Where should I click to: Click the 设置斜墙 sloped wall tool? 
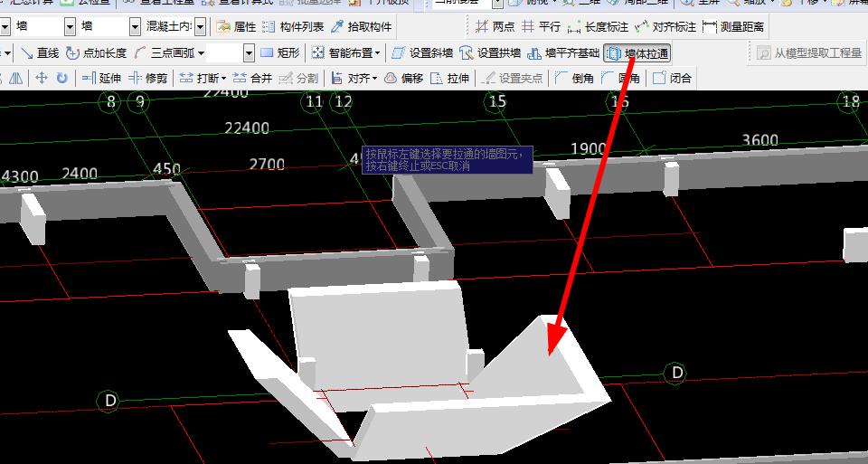pyautogui.click(x=422, y=53)
